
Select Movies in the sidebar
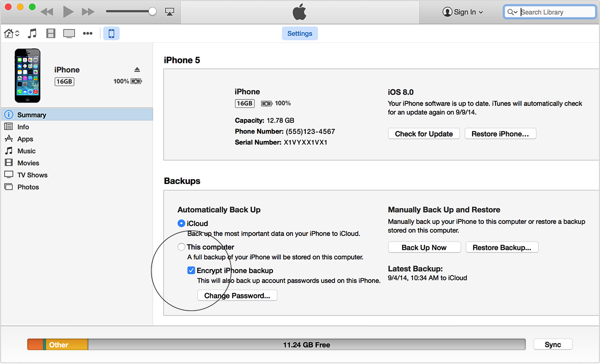coord(76,163)
